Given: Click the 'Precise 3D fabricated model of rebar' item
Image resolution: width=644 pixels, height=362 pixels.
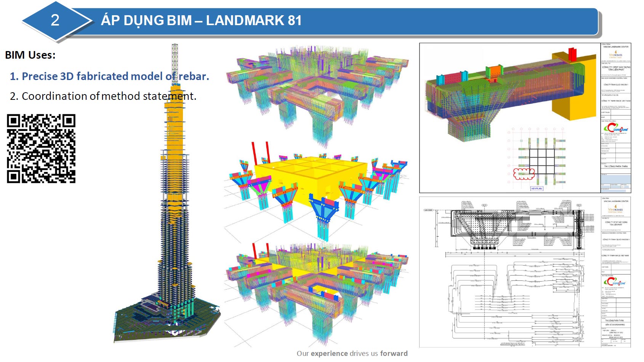Looking at the screenshot, I should 109,76.
